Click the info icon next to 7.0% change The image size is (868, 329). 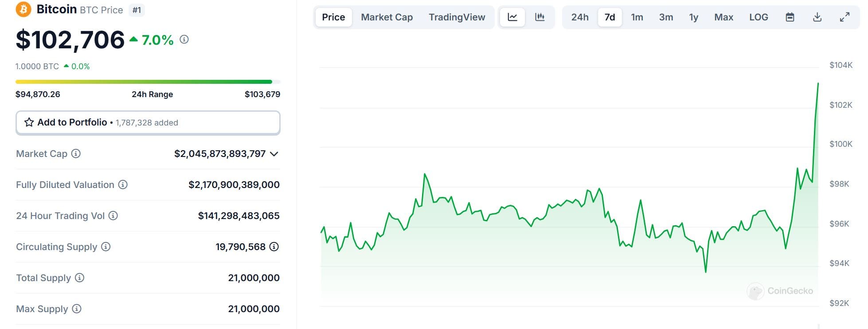184,39
